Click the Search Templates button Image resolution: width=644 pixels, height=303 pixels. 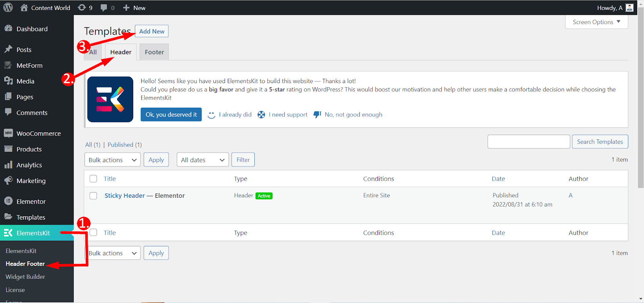click(600, 141)
